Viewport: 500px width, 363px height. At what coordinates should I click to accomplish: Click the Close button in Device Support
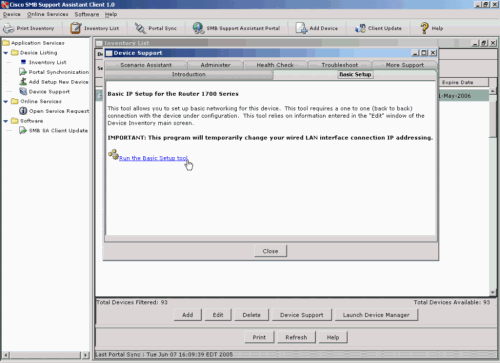270,251
